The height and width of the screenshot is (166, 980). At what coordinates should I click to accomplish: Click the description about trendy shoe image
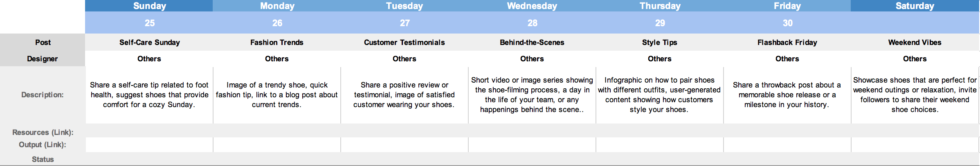click(x=277, y=95)
